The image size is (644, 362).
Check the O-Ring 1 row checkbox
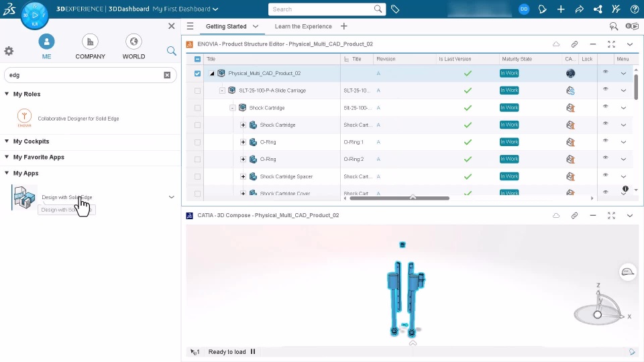pyautogui.click(x=197, y=142)
